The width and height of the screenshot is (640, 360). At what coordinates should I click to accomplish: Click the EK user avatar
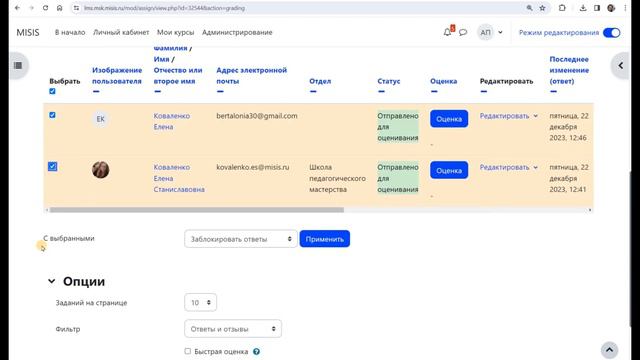pyautogui.click(x=100, y=119)
